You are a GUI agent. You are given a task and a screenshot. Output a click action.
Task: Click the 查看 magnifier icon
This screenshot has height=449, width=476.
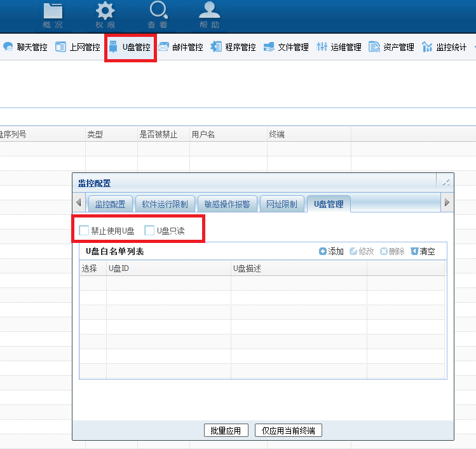tap(158, 11)
